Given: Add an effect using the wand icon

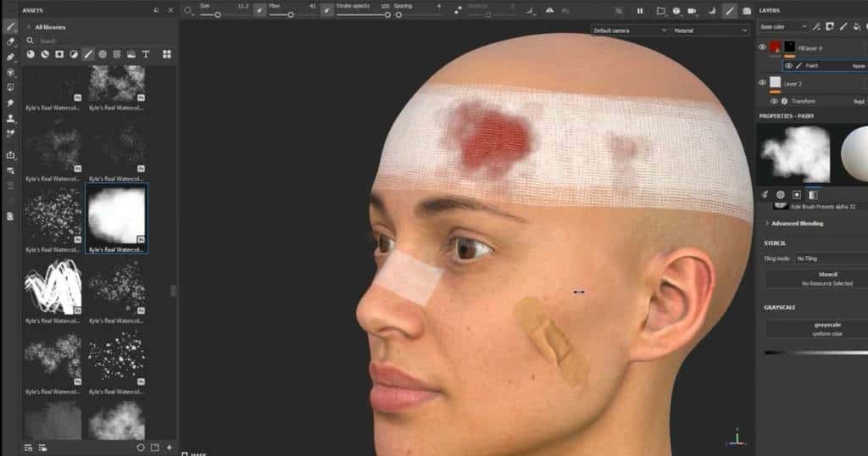Looking at the screenshot, I should point(816,26).
